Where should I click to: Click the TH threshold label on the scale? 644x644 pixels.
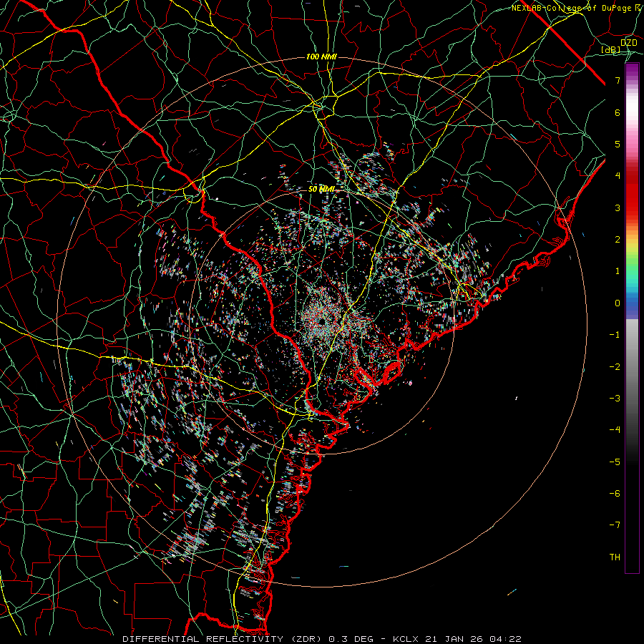615,557
